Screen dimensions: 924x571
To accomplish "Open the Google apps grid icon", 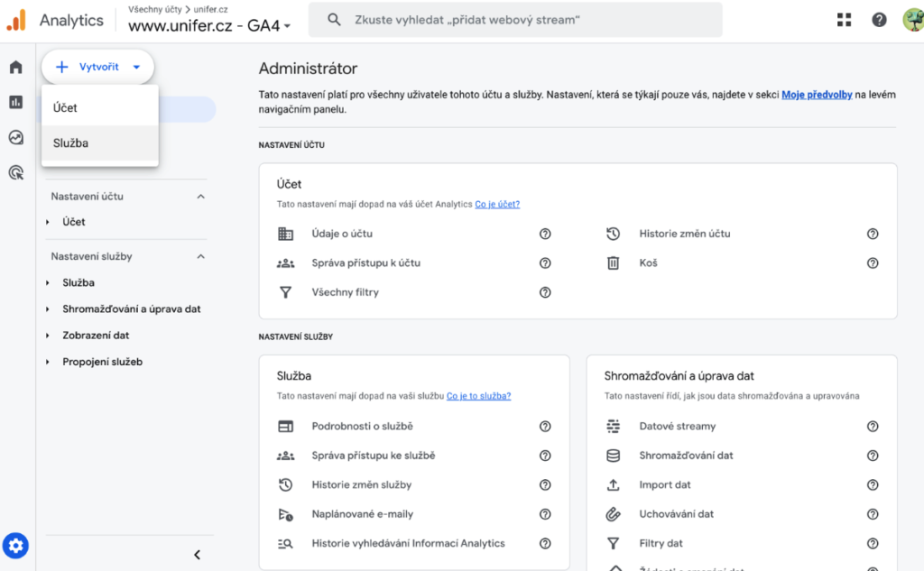I will click(x=845, y=20).
